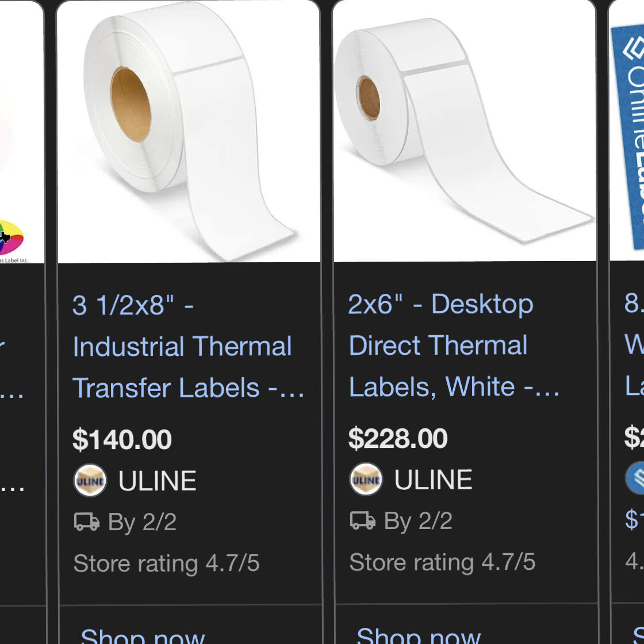Click Store rating 4.7/5 on $228.00 listing
This screenshot has height=644, width=644.
(442, 562)
